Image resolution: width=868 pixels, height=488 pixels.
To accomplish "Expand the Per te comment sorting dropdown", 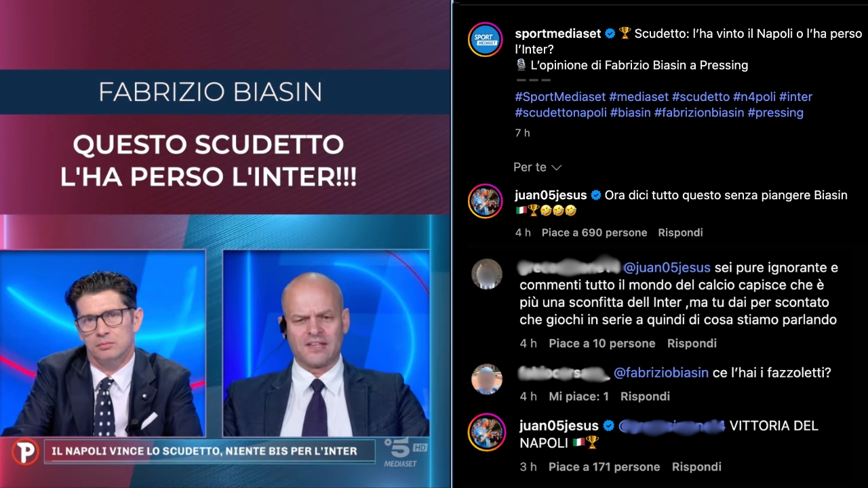I will (537, 167).
